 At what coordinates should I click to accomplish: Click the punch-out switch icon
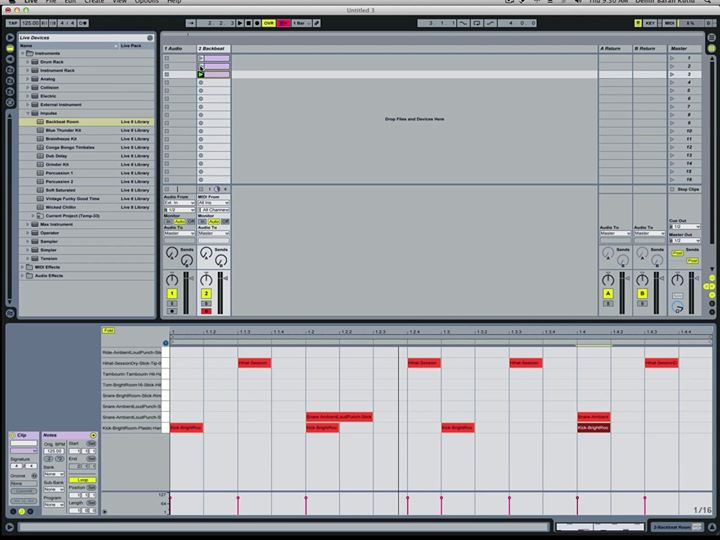coord(491,23)
